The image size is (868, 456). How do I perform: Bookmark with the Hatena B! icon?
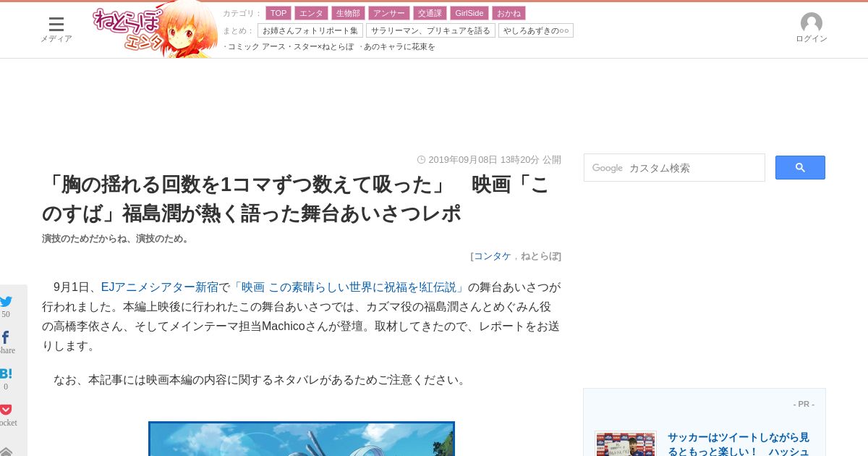(x=6, y=373)
